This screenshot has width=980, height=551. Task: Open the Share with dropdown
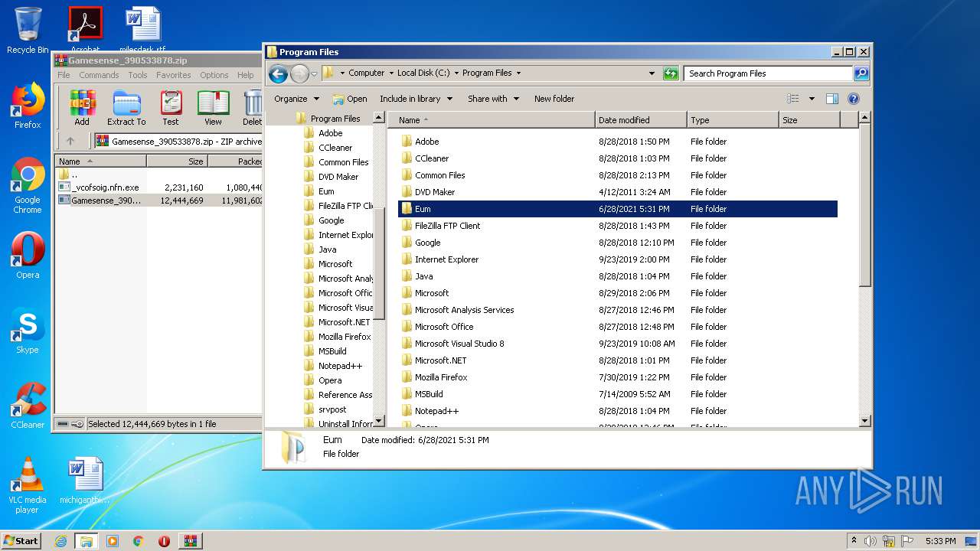pyautogui.click(x=493, y=99)
